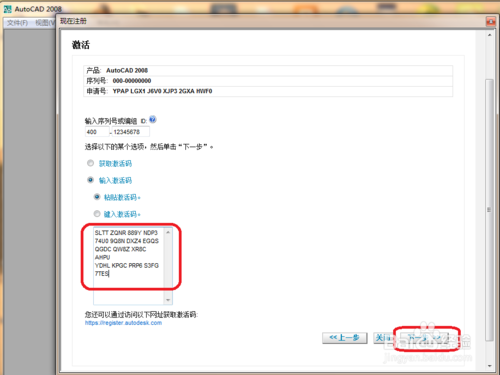Image resolution: width=500 pixels, height=375 pixels.
Task: Open the 视图(V) menu in AutoCAD window
Action: 45,23
